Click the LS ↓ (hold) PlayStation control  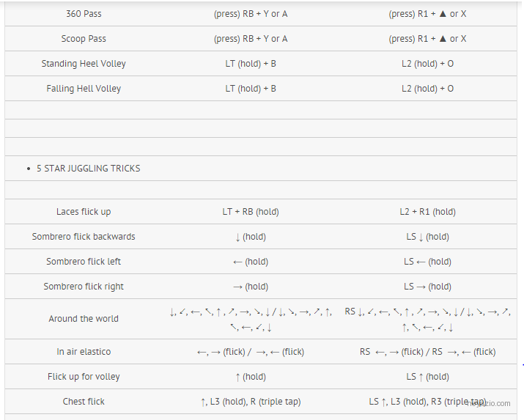click(x=428, y=237)
